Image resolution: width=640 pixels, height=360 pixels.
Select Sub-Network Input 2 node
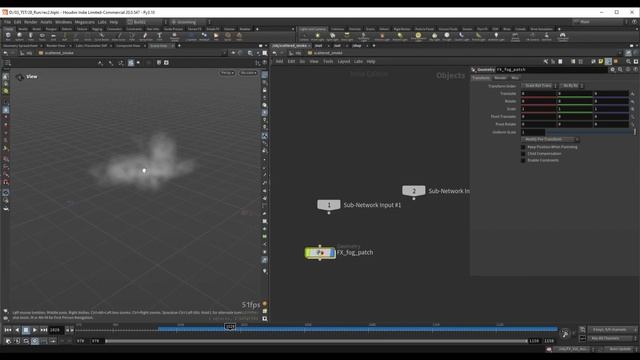pyautogui.click(x=413, y=191)
